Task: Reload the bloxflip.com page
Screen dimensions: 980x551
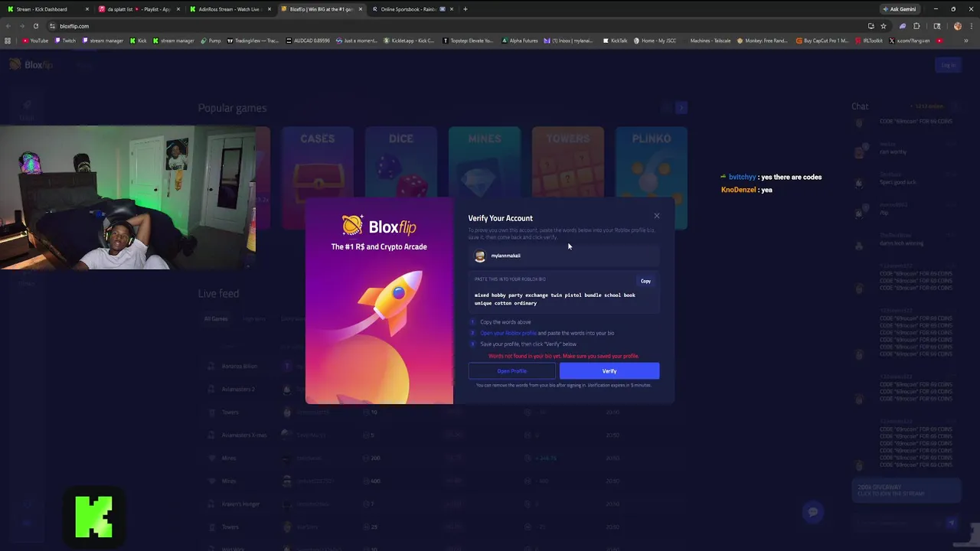Action: (35, 26)
